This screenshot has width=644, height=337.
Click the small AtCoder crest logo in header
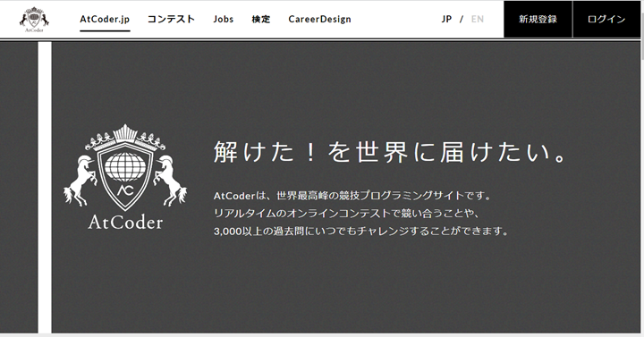click(x=34, y=20)
